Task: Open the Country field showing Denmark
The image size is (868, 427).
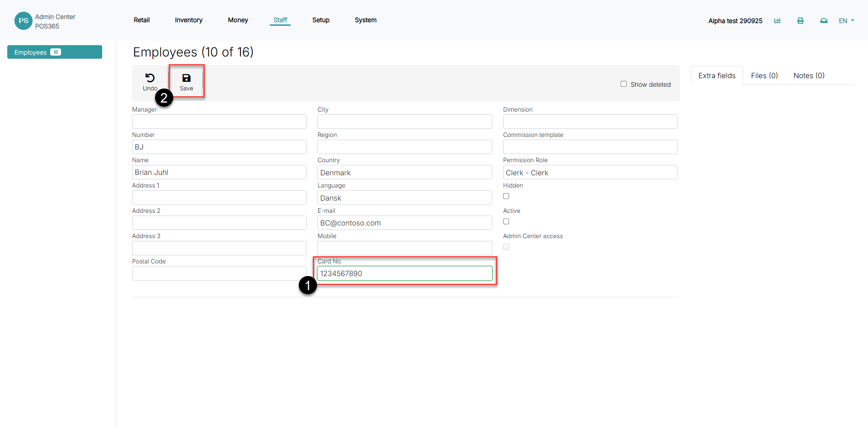Action: [405, 172]
